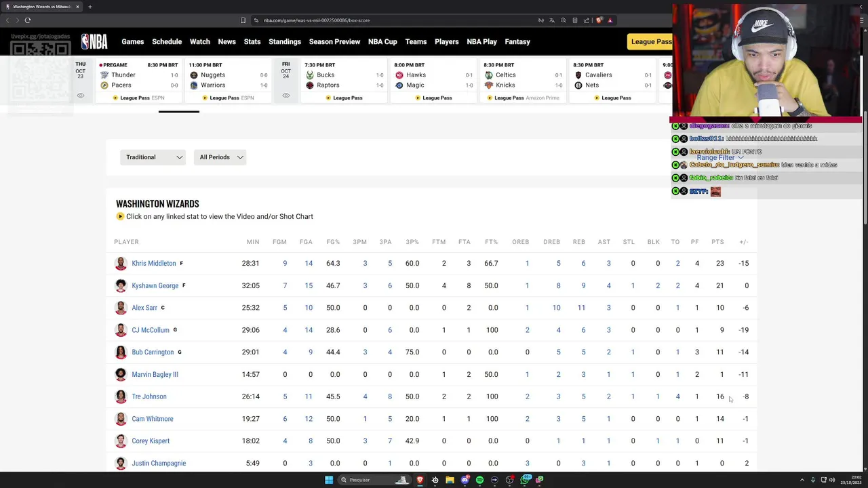Click the NBA logo home icon
This screenshot has width=868, height=488.
pos(94,42)
